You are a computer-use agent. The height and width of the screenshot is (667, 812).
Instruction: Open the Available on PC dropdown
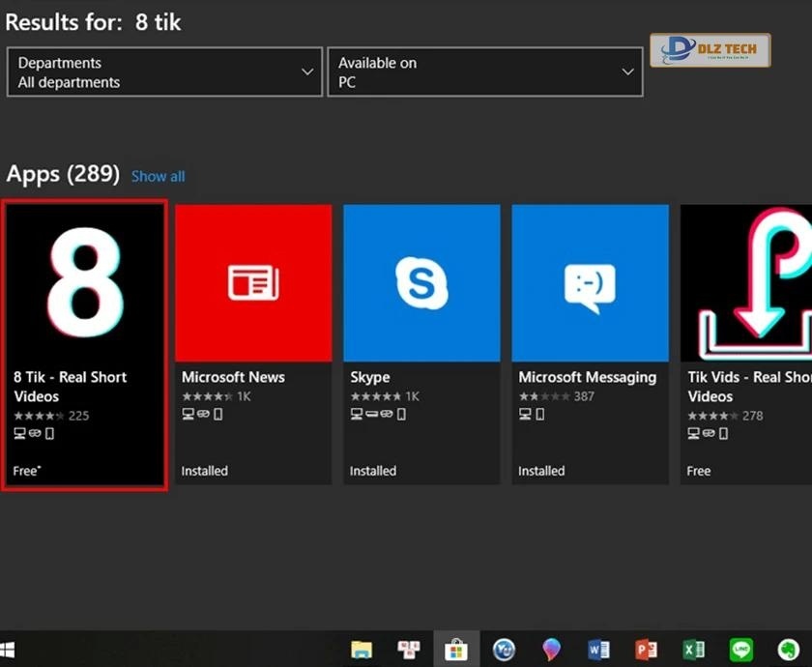point(485,72)
